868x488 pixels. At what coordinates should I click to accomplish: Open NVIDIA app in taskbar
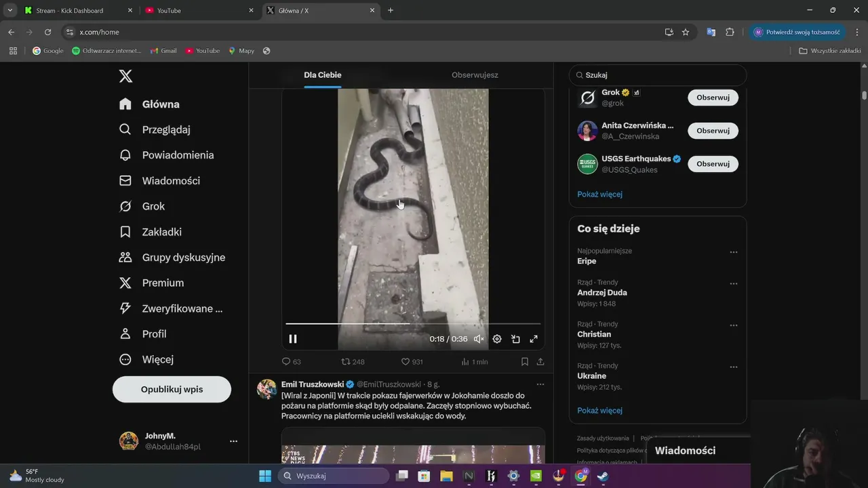(x=536, y=476)
